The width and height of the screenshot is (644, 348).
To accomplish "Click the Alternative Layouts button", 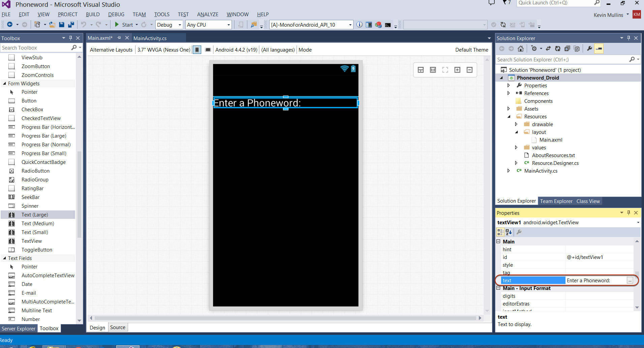I will click(x=111, y=50).
